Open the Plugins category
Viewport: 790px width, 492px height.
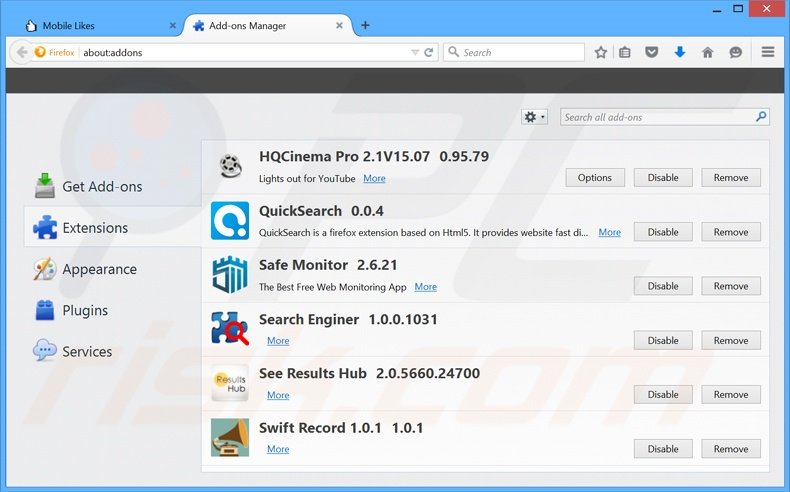(71, 310)
